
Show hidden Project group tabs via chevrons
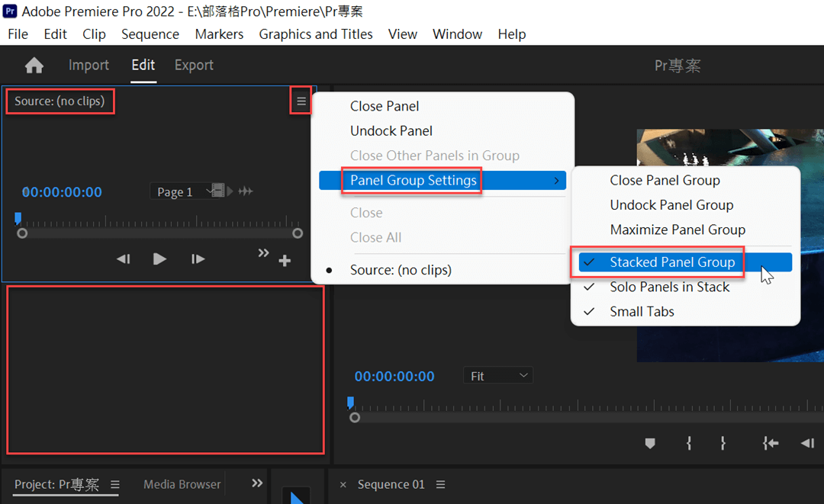(257, 483)
